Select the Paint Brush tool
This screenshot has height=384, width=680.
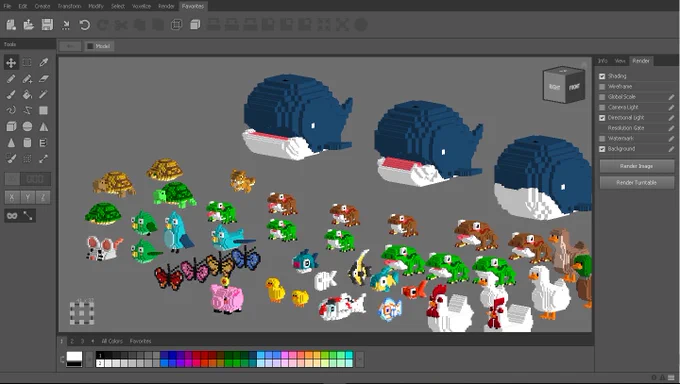pyautogui.click(x=11, y=95)
